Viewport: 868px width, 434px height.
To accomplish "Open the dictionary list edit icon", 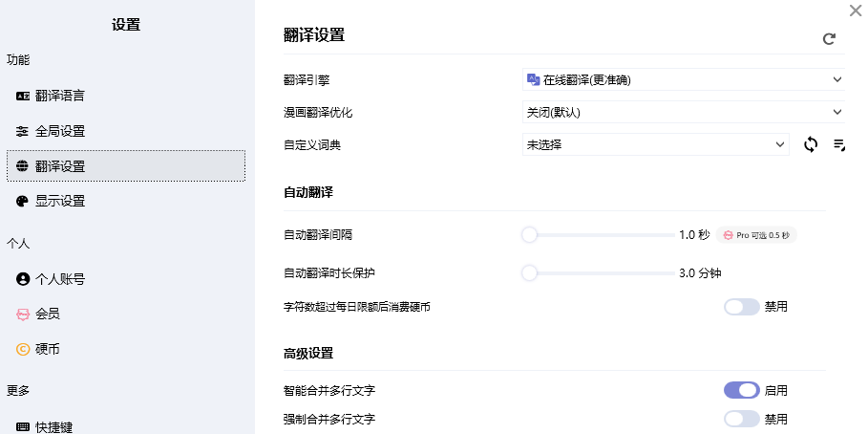I will (838, 144).
